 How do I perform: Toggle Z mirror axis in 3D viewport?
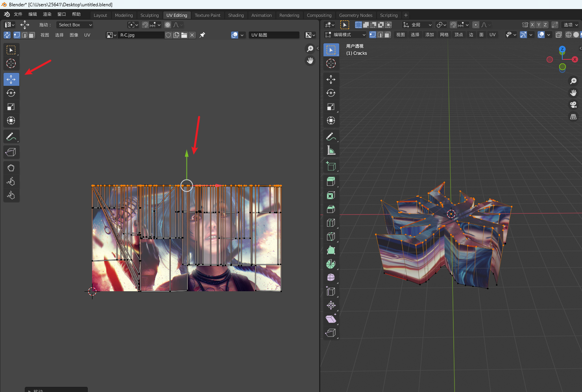545,25
